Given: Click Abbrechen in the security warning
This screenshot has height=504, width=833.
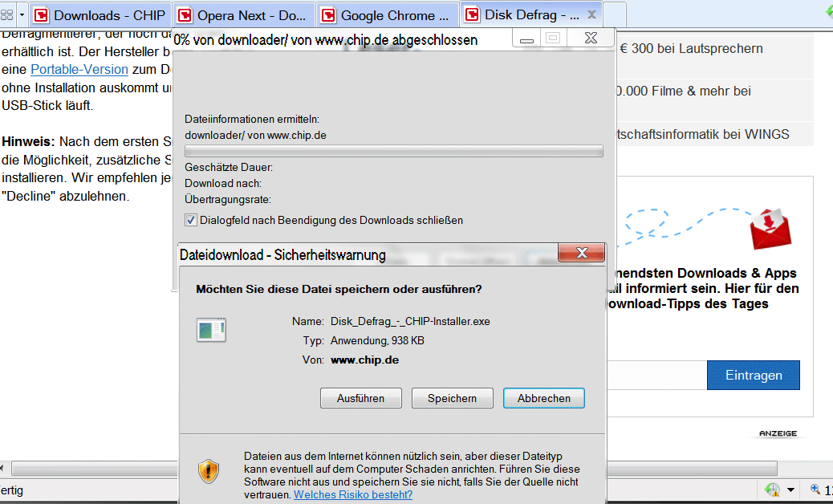Looking at the screenshot, I should click(x=543, y=398).
